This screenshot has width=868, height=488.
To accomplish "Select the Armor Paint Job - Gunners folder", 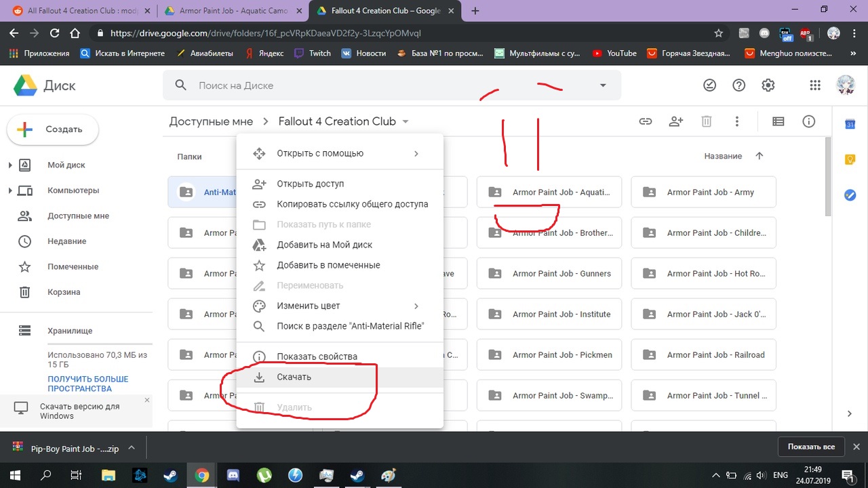I will 549,274.
